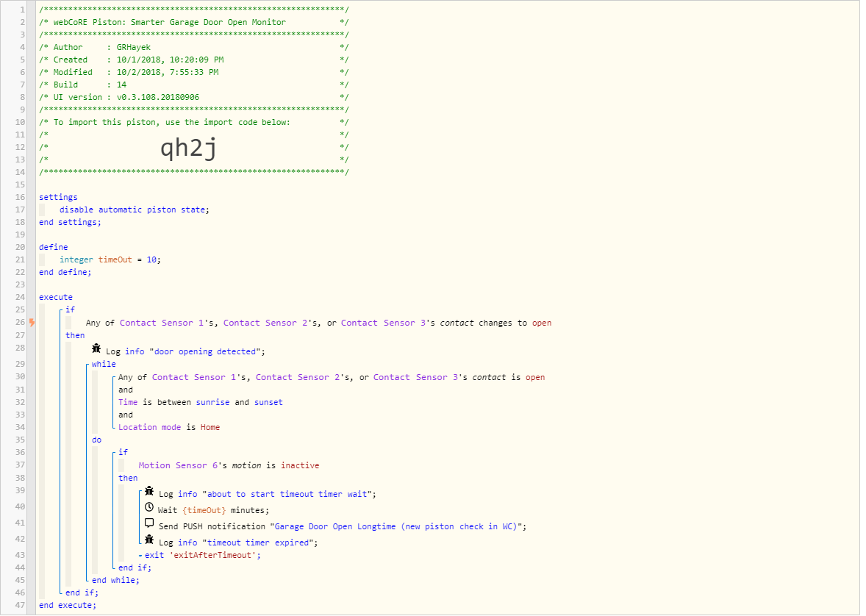Click the Build number 14
This screenshot has height=616, width=866.
(121, 85)
